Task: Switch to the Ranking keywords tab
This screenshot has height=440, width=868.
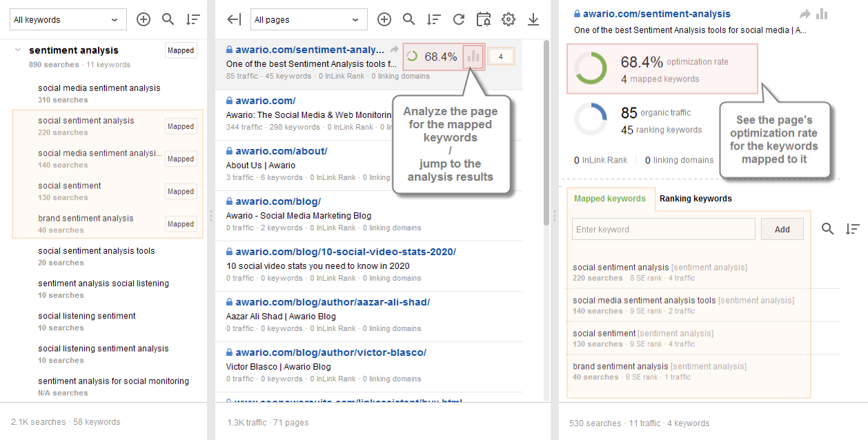Action: (x=696, y=199)
